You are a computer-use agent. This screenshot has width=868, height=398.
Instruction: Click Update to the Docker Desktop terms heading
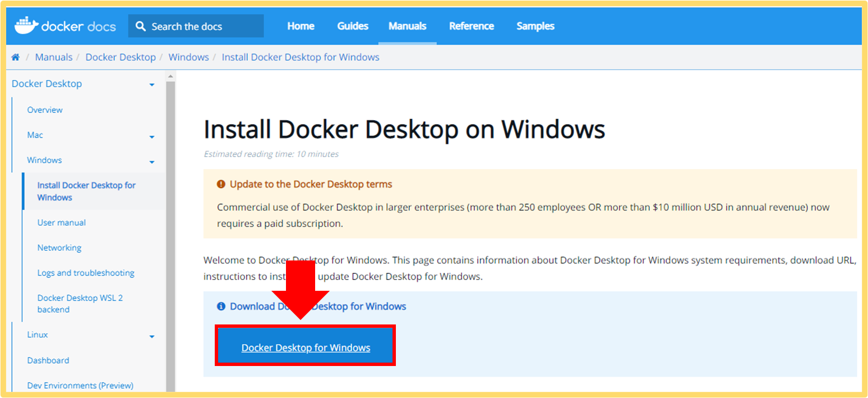click(311, 184)
